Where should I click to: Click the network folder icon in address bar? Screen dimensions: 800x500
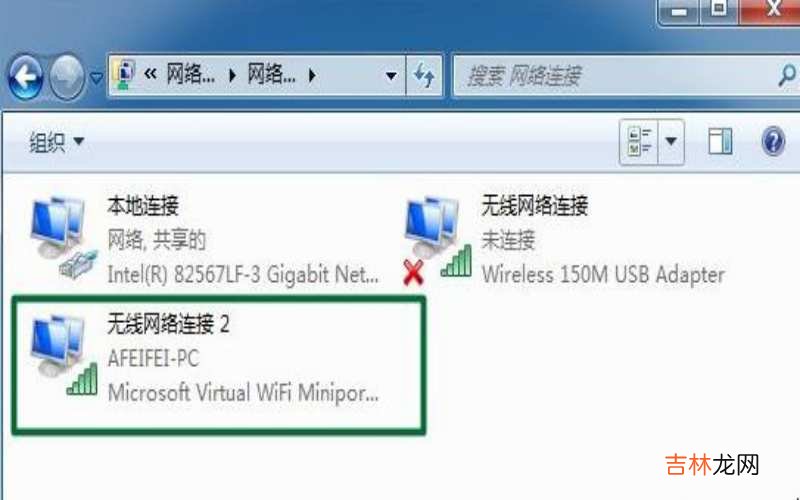tap(124, 75)
